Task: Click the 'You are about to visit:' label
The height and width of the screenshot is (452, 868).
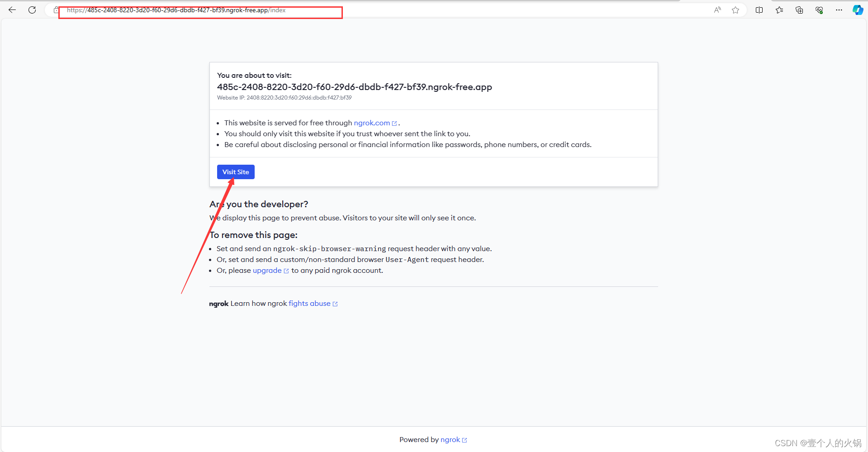Action: click(254, 76)
